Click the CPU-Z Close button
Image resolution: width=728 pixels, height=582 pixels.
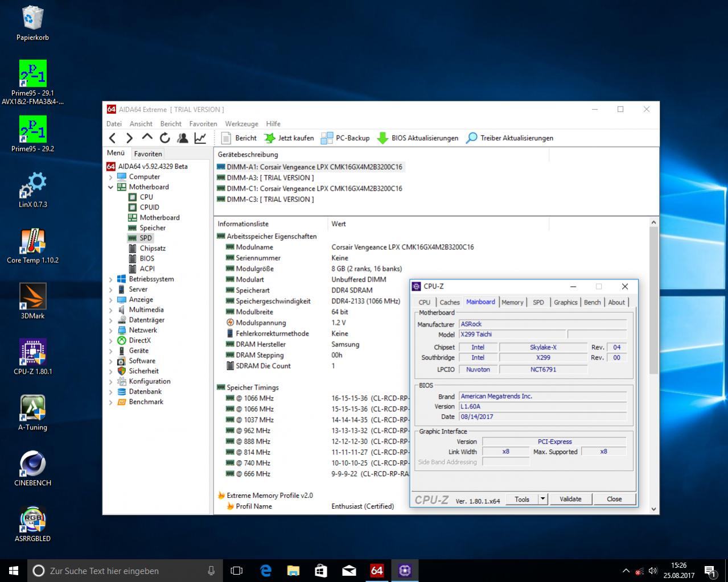coord(614,499)
